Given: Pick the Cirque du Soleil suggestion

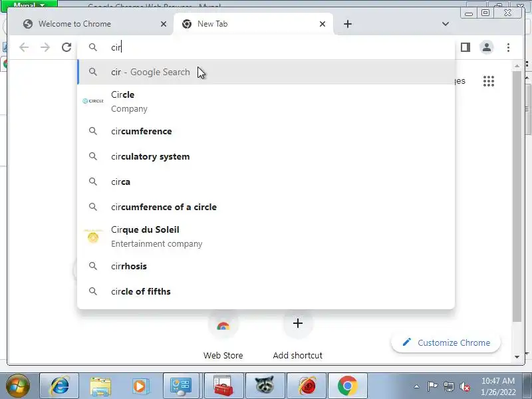Looking at the screenshot, I should 267,237.
